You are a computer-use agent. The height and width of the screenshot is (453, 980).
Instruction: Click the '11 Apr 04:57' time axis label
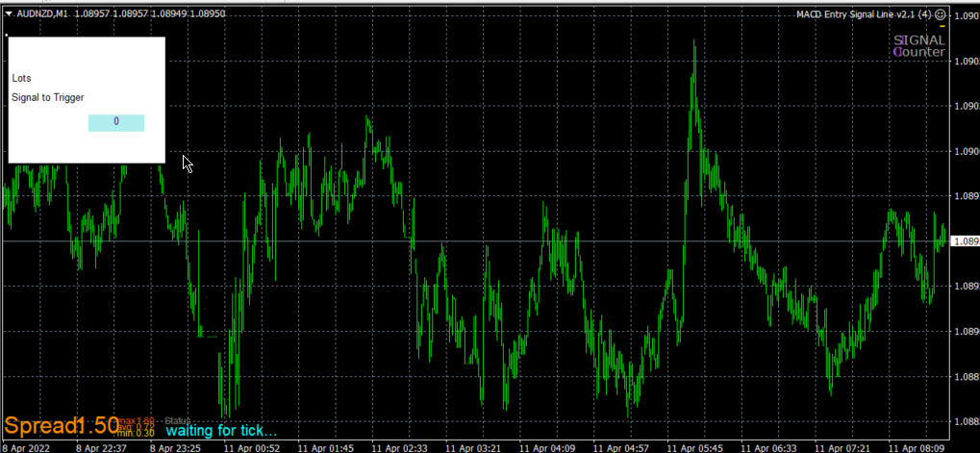pyautogui.click(x=620, y=448)
